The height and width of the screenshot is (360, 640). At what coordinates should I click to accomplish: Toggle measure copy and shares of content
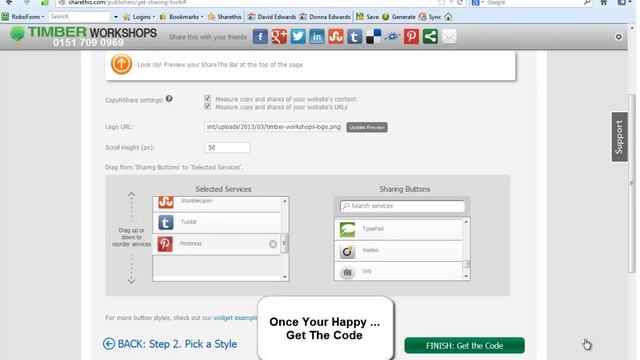pos(208,98)
